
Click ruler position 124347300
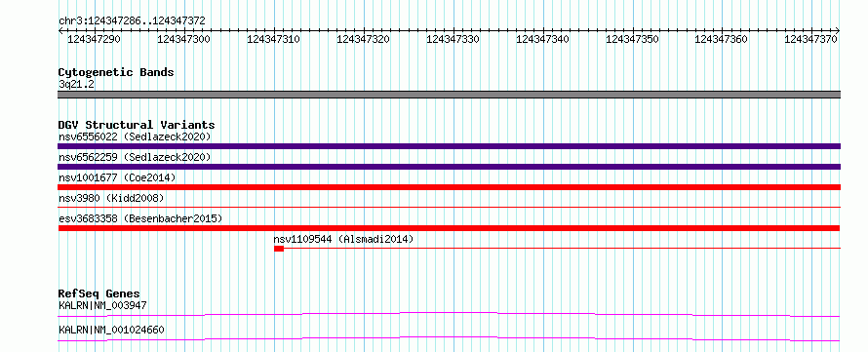(183, 39)
